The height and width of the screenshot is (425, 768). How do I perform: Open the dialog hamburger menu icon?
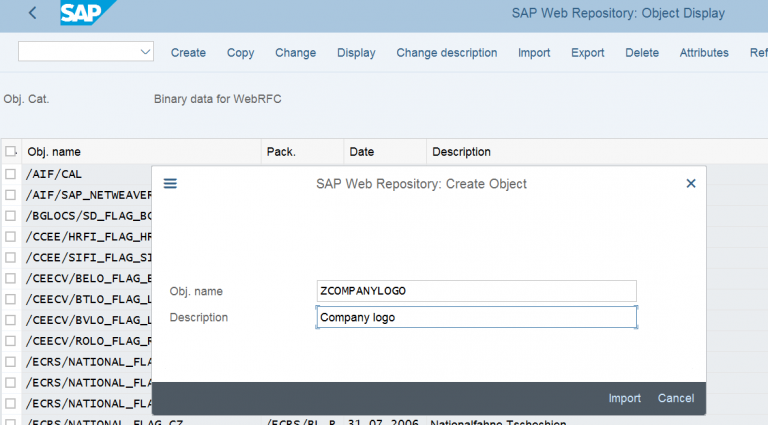pos(170,184)
